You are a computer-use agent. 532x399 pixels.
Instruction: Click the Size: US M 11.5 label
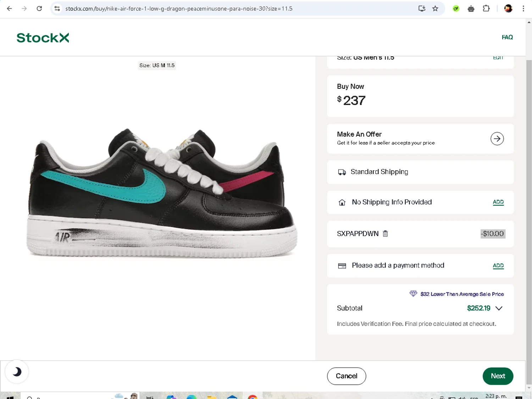157,65
